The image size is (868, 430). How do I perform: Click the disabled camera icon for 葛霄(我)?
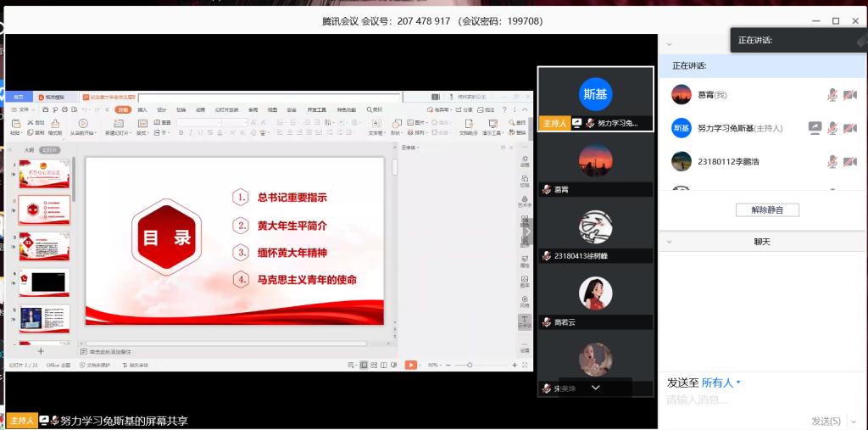pos(849,95)
